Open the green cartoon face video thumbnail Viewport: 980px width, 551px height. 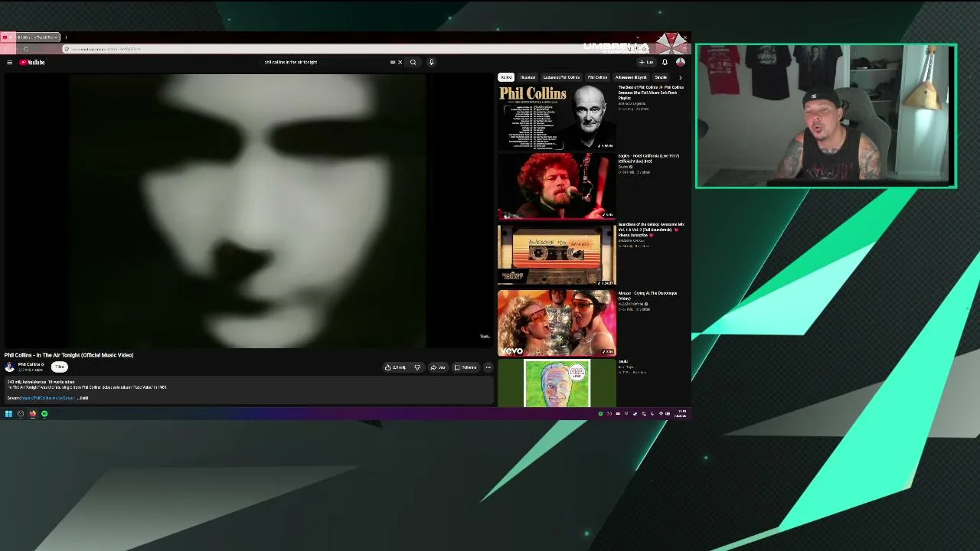[557, 383]
